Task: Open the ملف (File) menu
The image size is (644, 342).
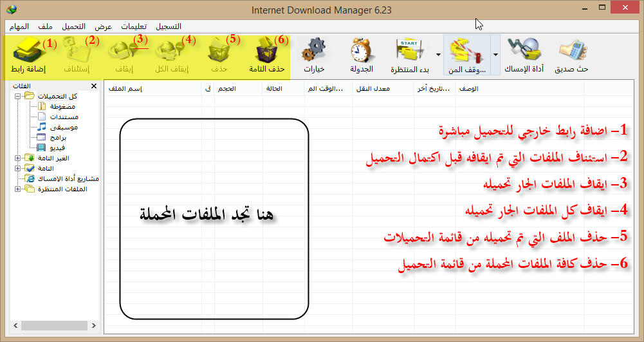Action: tap(45, 26)
